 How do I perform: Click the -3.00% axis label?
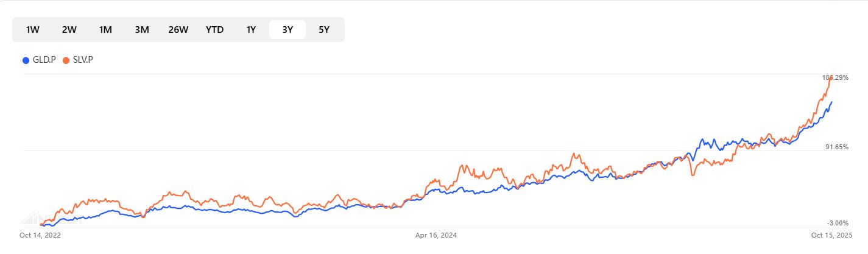(838, 223)
